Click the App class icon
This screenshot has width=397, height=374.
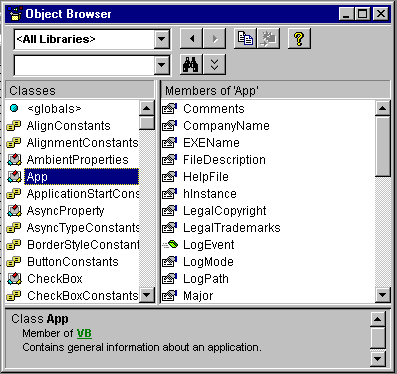pos(14,177)
